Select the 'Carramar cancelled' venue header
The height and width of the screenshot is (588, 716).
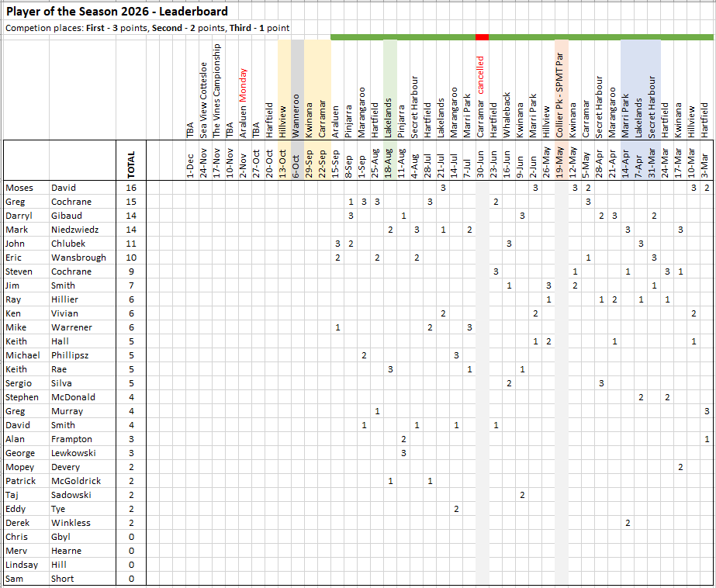click(x=480, y=97)
